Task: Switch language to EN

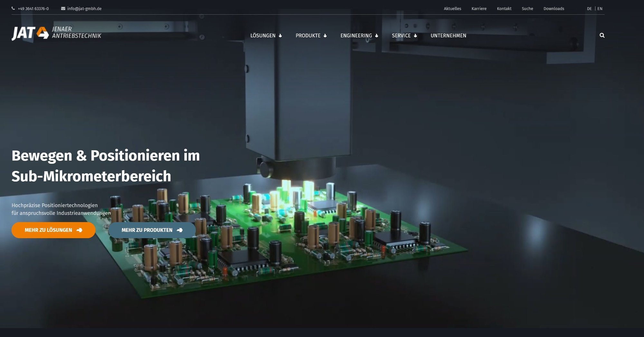Action: [x=600, y=9]
